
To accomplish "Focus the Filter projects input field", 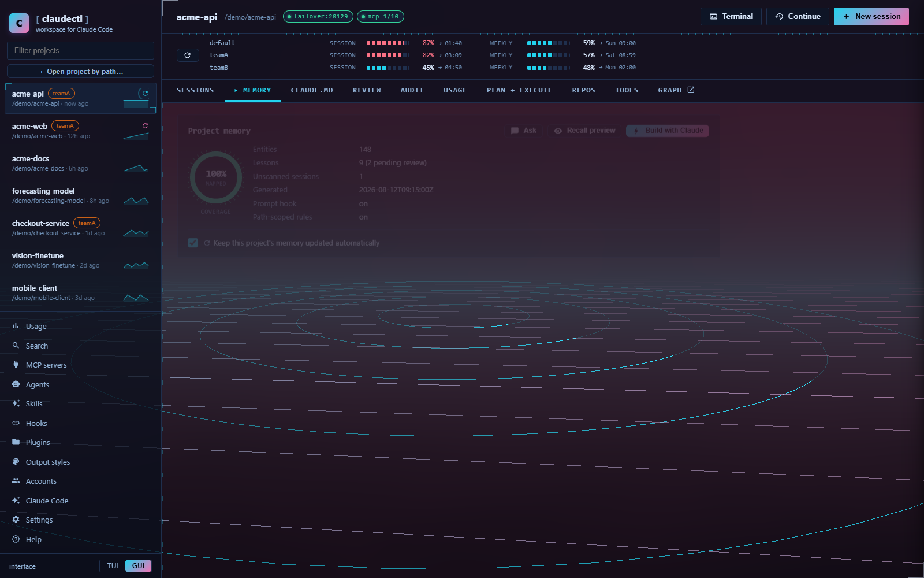I will point(80,50).
